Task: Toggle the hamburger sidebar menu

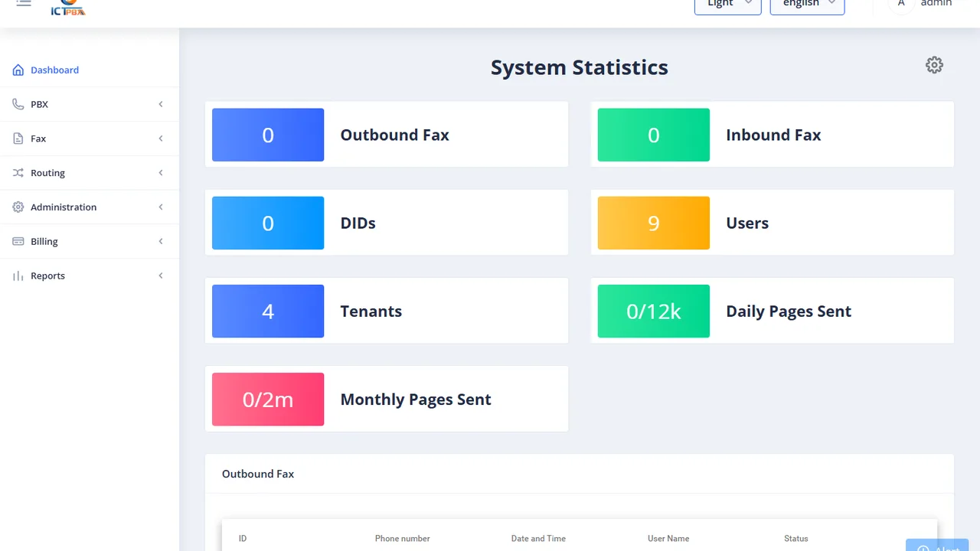Action: tap(24, 3)
